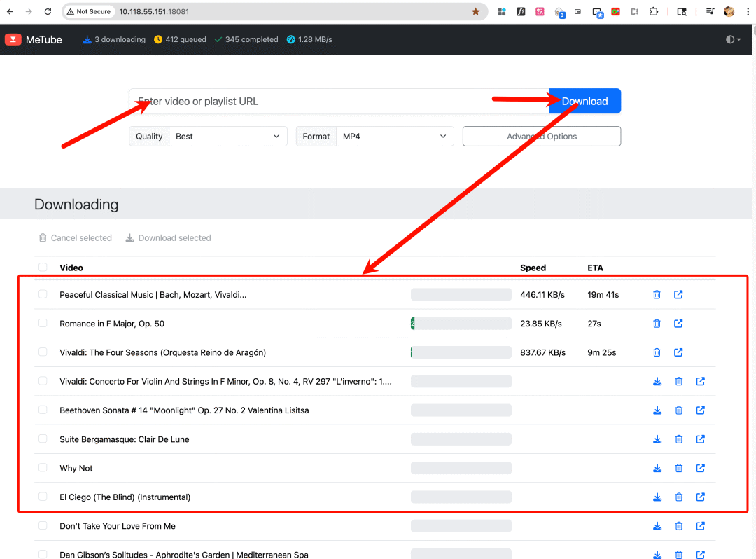Image resolution: width=756 pixels, height=559 pixels.
Task: Delete Vivaldi Four Seasons download
Action: click(657, 352)
